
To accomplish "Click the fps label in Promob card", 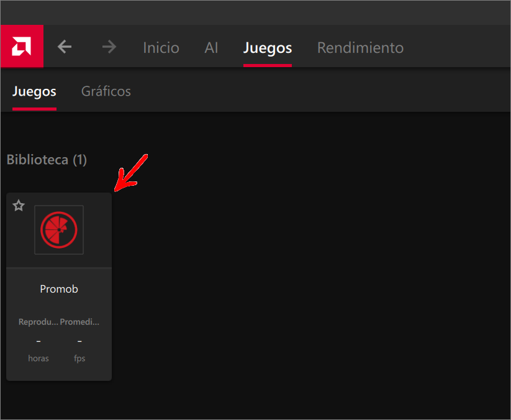I will (79, 358).
